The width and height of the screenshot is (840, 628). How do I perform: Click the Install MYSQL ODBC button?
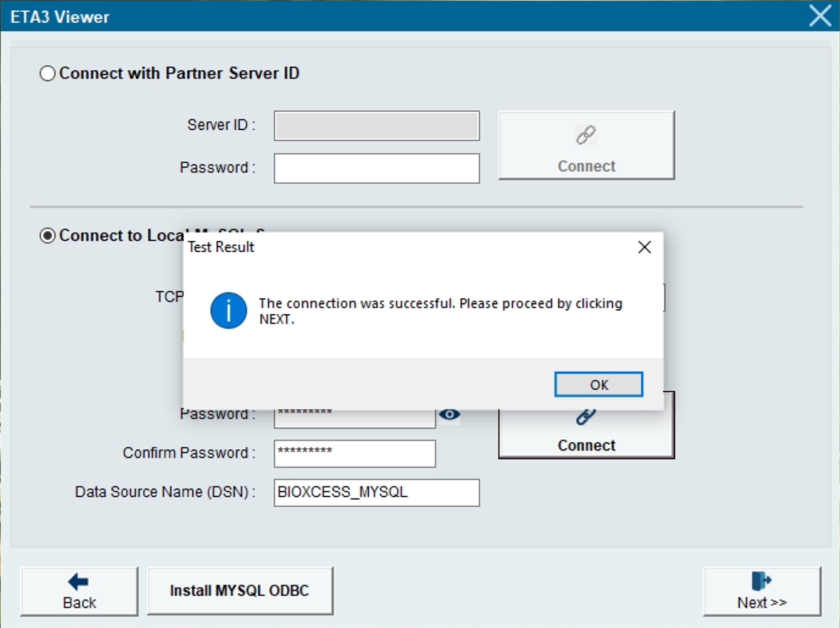tap(240, 591)
